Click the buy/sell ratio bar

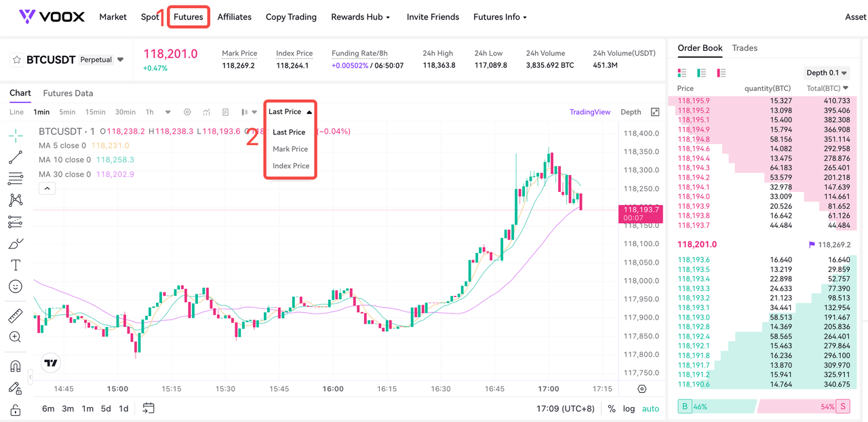[764, 406]
